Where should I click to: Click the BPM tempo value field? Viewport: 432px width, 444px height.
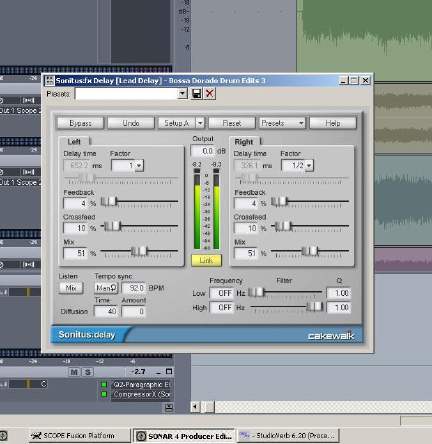point(134,288)
